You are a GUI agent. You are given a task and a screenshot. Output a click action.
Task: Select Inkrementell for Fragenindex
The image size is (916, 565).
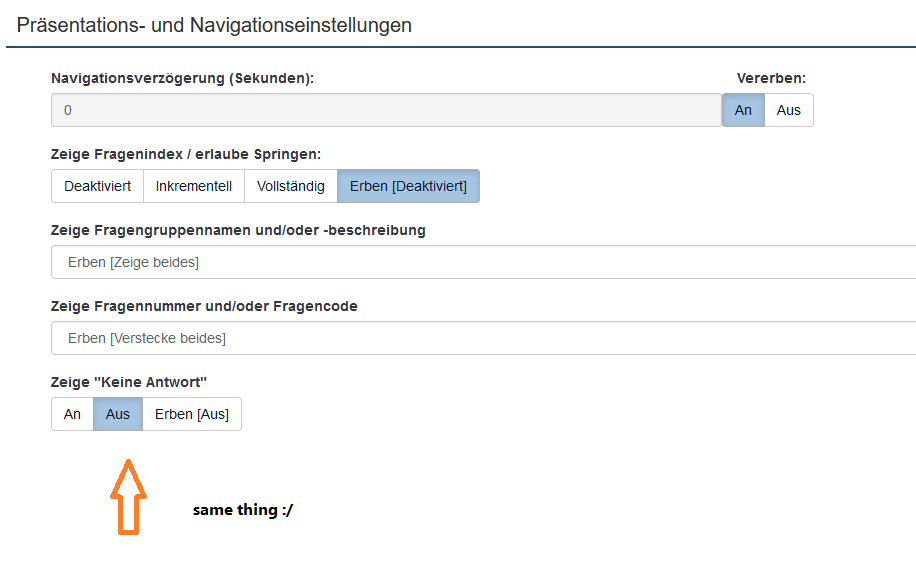point(194,186)
